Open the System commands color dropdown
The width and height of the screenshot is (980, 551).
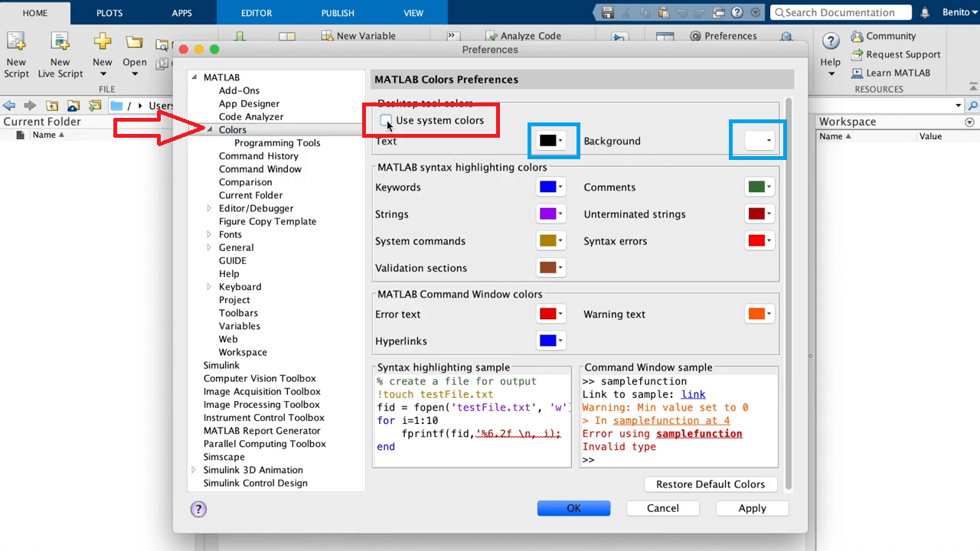(550, 241)
